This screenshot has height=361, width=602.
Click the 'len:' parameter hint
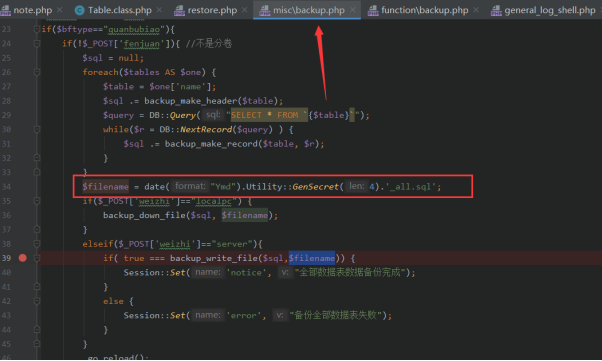(356, 186)
